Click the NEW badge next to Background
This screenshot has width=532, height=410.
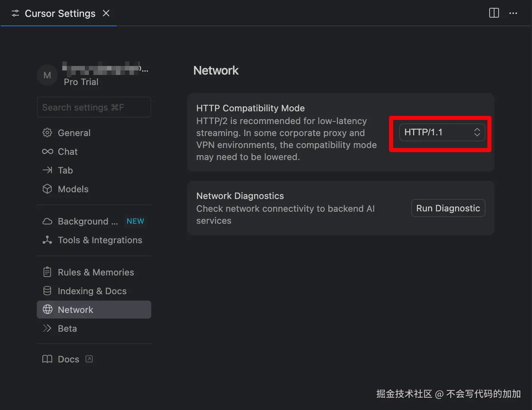135,221
